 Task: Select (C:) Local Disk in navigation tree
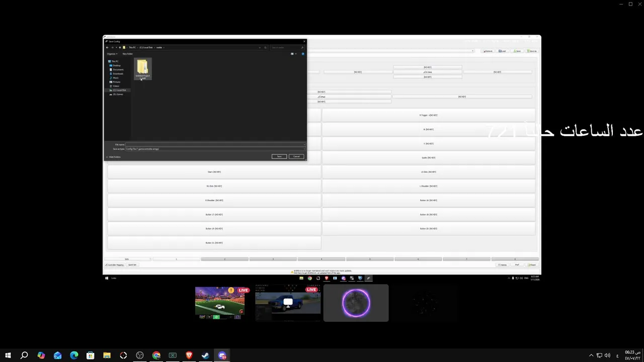tap(119, 90)
